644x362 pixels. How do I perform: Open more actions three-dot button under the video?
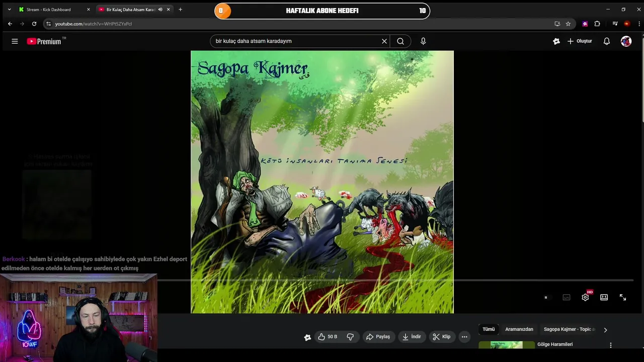tap(464, 337)
